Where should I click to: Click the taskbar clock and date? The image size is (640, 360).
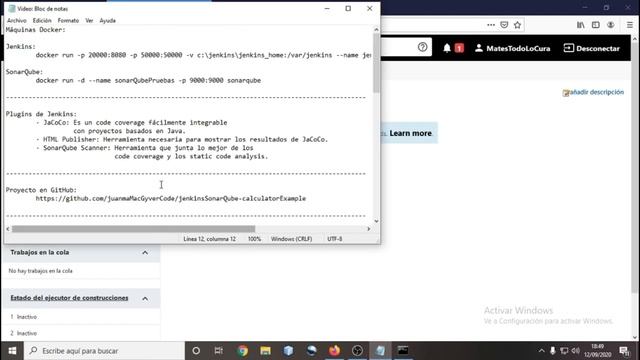click(597, 351)
